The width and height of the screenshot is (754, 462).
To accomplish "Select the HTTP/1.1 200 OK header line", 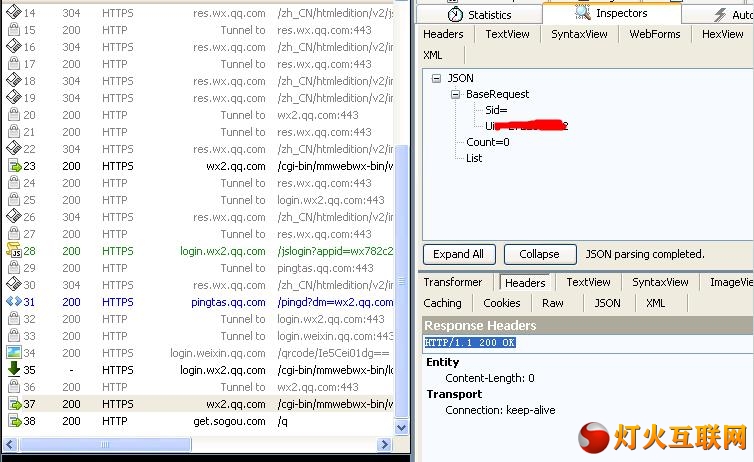I will [x=470, y=343].
